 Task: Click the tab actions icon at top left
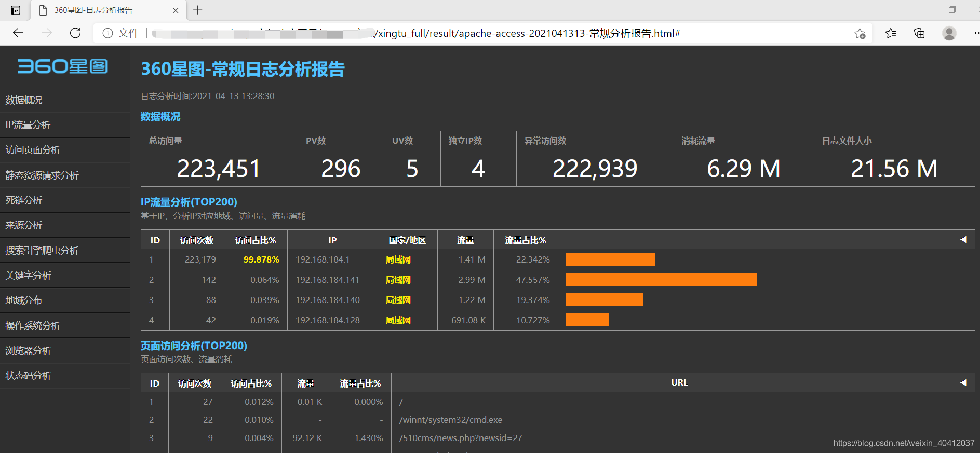(x=16, y=10)
